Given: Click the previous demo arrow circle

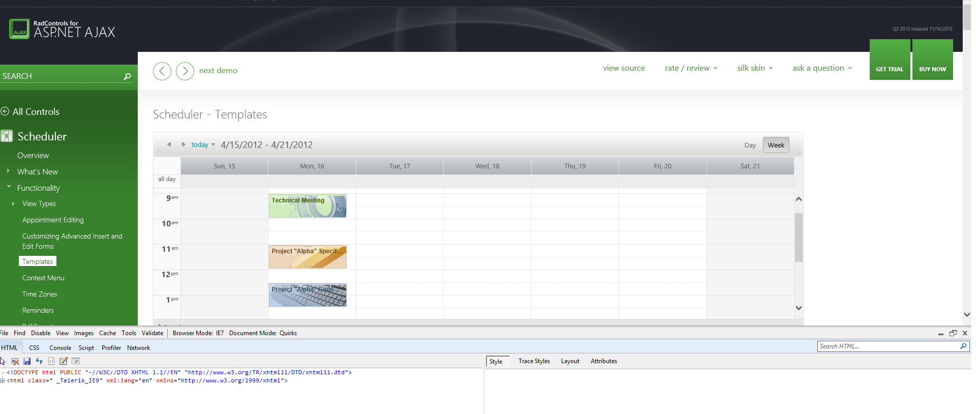Looking at the screenshot, I should click(162, 71).
